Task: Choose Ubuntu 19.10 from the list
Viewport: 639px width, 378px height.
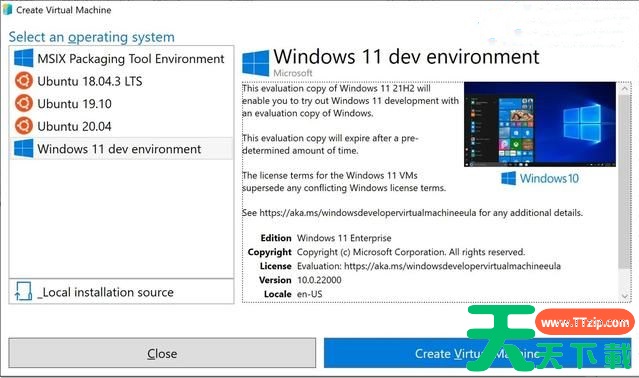Action: coord(121,103)
